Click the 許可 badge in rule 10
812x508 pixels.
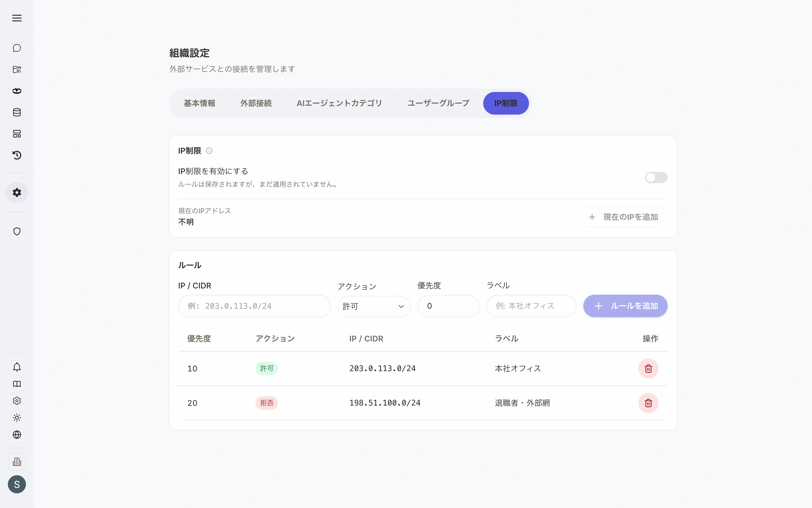pyautogui.click(x=266, y=369)
